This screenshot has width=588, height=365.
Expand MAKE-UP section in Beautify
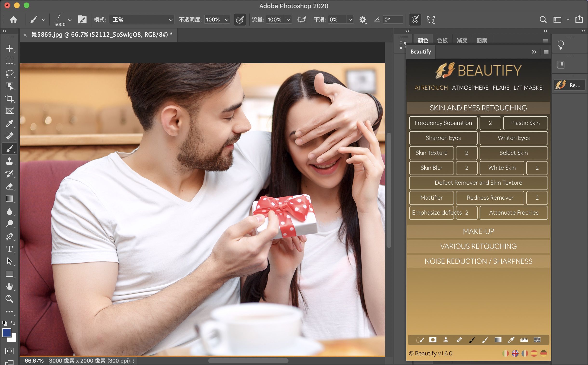coord(478,231)
